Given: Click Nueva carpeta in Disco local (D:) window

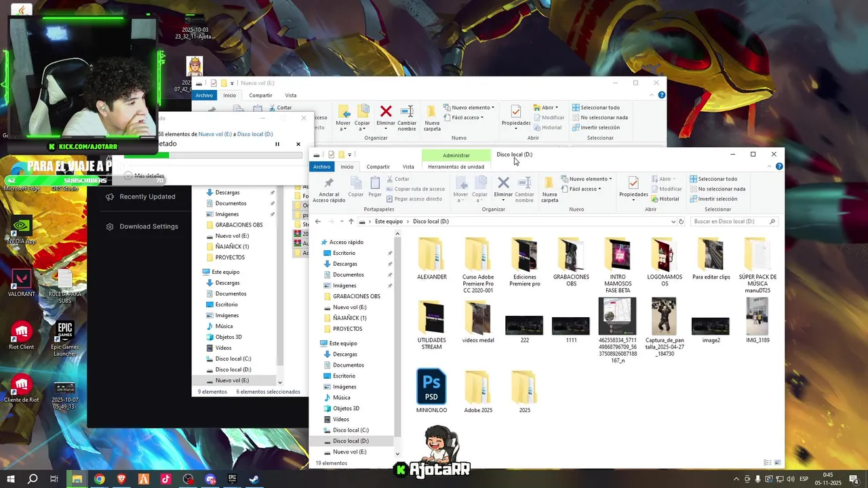Looking at the screenshot, I should pyautogui.click(x=550, y=190).
